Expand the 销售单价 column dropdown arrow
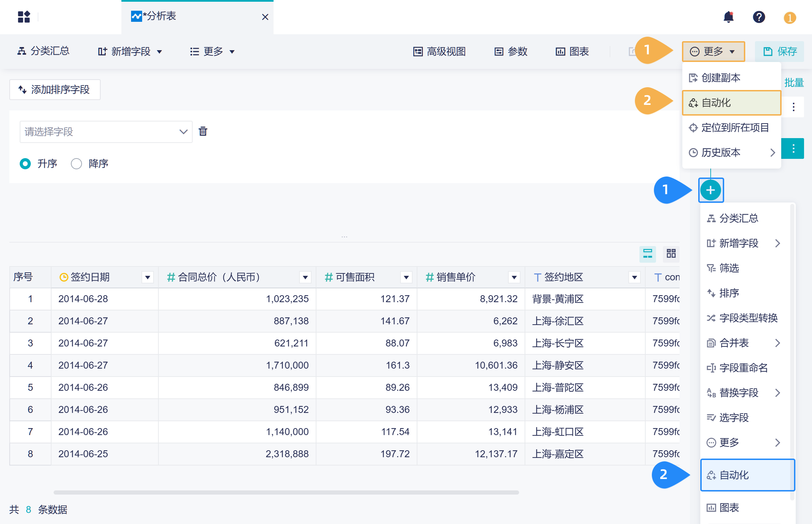This screenshot has height=524, width=812. click(x=514, y=277)
